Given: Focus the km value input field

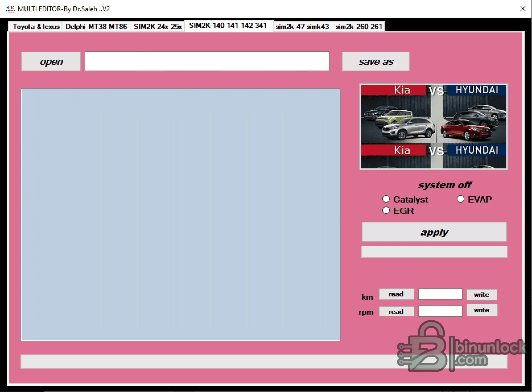Looking at the screenshot, I should (x=440, y=294).
